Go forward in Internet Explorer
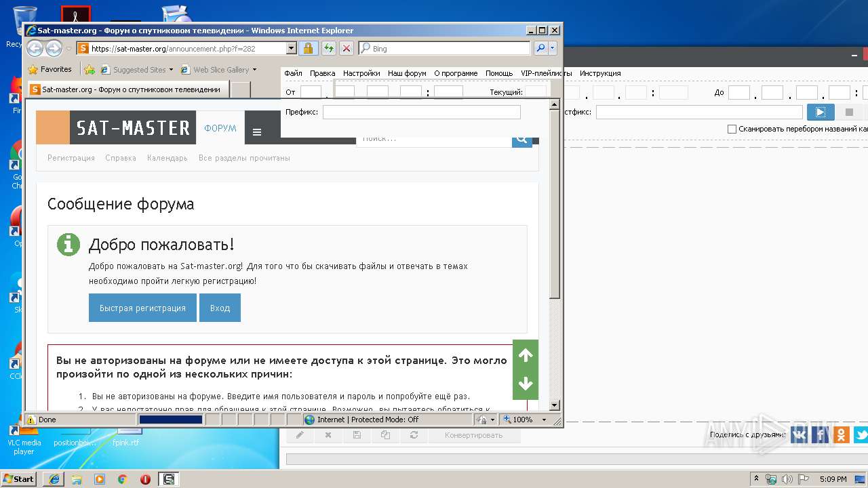The height and width of the screenshot is (488, 868). [54, 48]
